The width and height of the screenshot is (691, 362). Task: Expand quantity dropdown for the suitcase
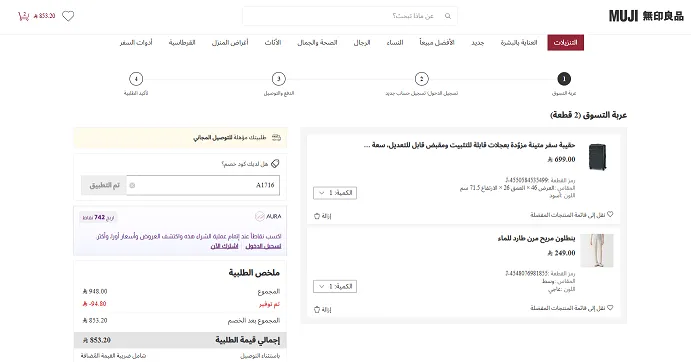pyautogui.click(x=335, y=193)
